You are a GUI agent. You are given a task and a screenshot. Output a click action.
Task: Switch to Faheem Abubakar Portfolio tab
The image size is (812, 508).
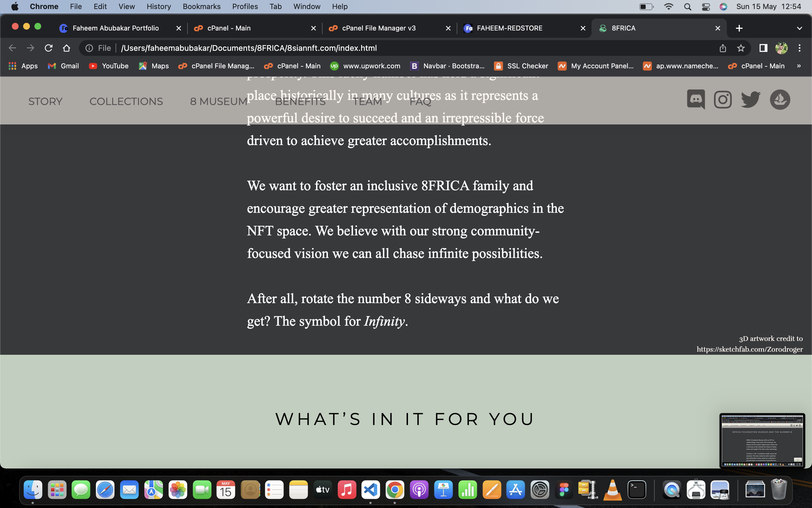pos(116,28)
